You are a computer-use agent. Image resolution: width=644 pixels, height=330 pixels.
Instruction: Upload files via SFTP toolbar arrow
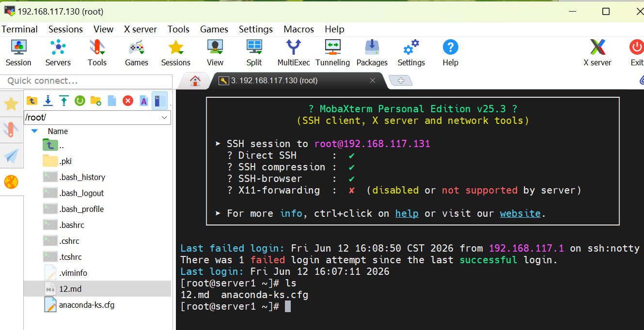[x=64, y=101]
